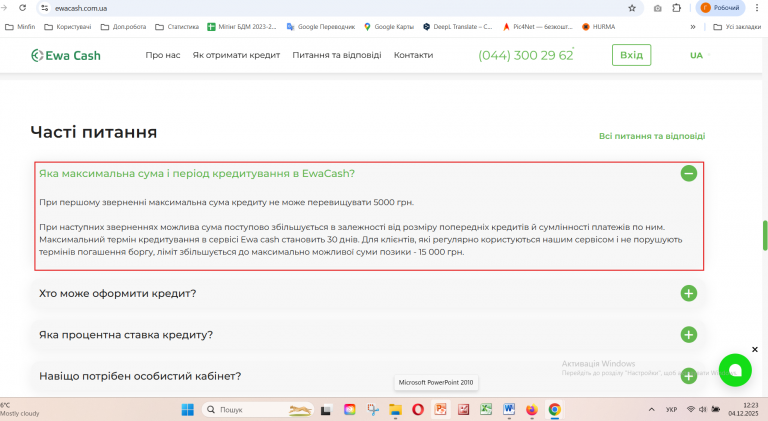The height and width of the screenshot is (421, 768).
Task: Go to 'Питання та відповіді' section
Action: point(337,55)
